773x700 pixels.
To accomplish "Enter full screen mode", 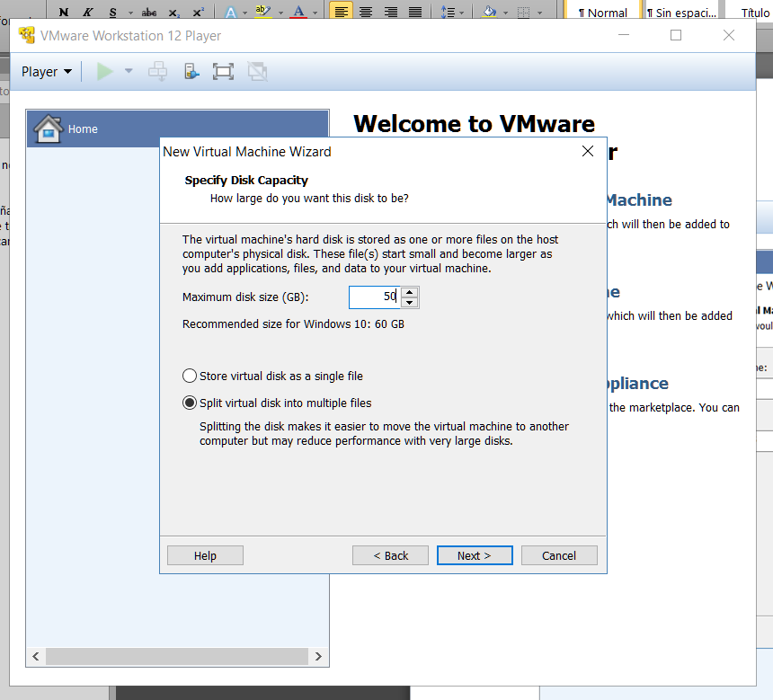I will (223, 71).
